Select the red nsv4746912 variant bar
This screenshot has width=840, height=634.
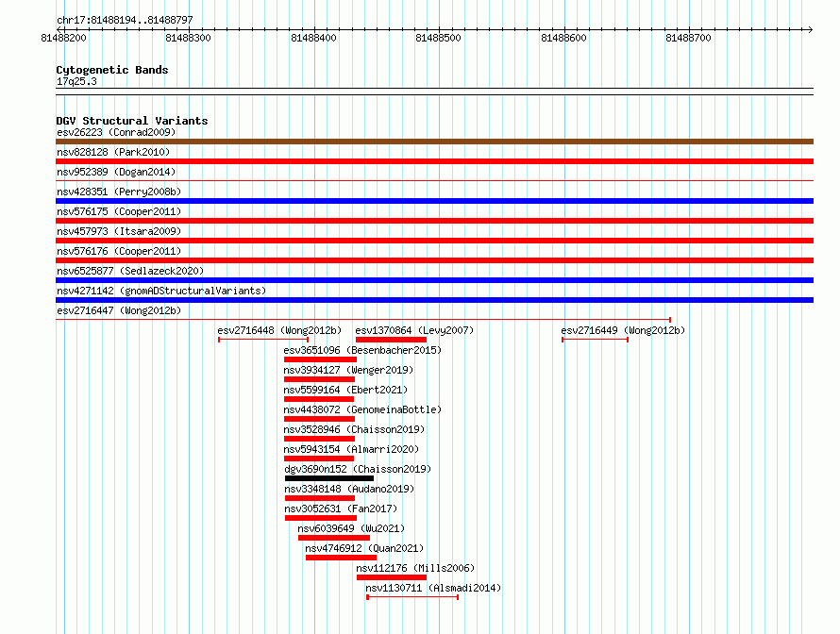point(341,558)
